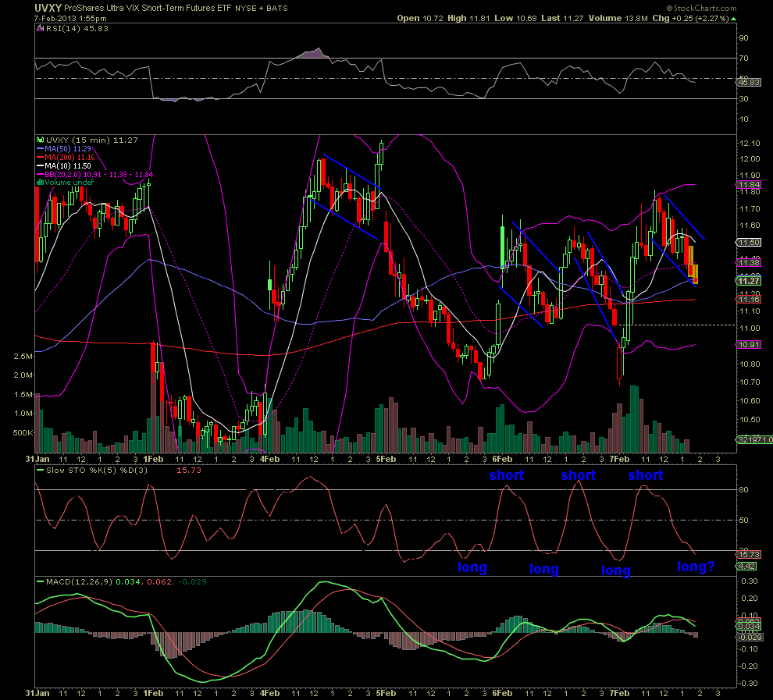The image size is (773, 700).
Task: Click the 321971.0 volume value tag
Action: (755, 439)
